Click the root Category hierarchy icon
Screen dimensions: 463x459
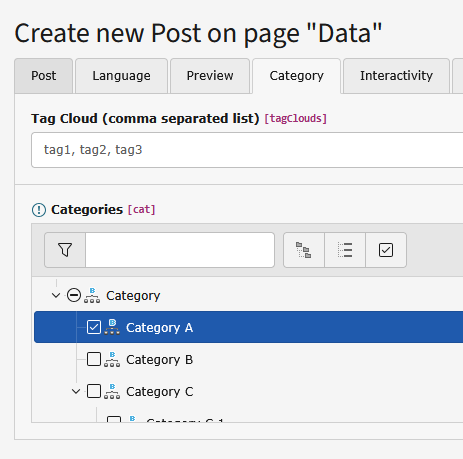pyautogui.click(x=92, y=295)
